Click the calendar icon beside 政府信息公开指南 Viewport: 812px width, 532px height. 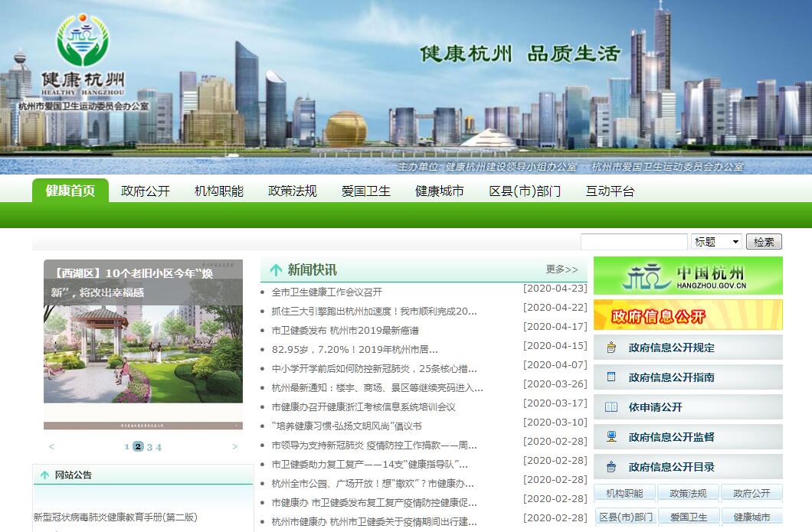pyautogui.click(x=611, y=377)
